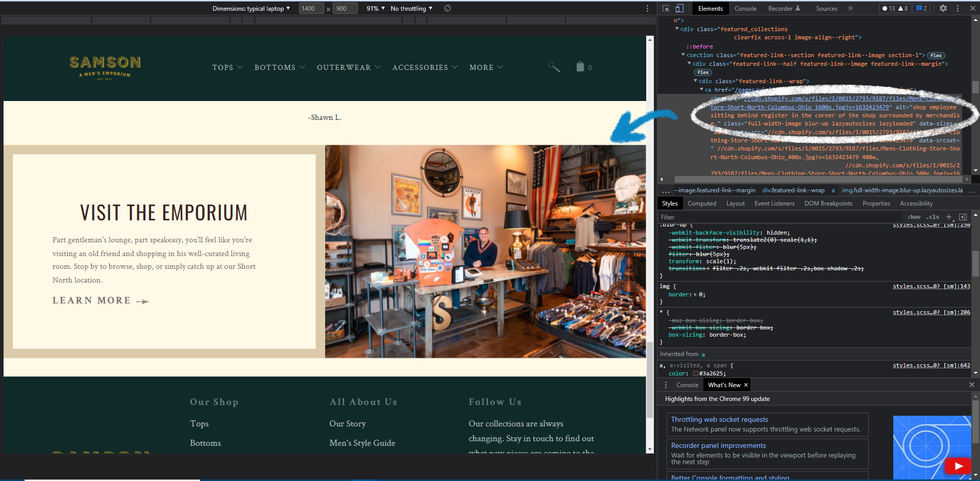
Task: Open the No throttling dropdown
Action: click(411, 8)
